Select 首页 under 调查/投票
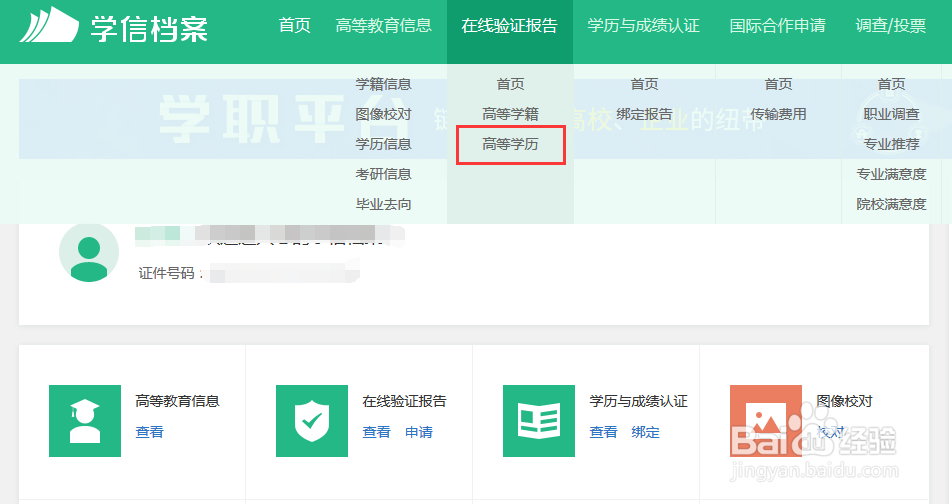This screenshot has width=952, height=504. pos(892,84)
